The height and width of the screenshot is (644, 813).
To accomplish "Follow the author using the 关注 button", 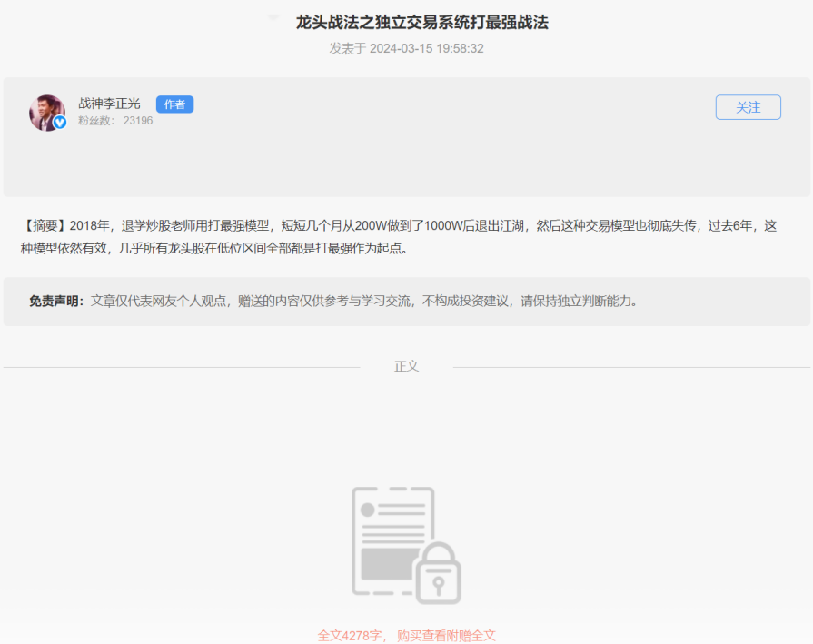I will tap(748, 107).
